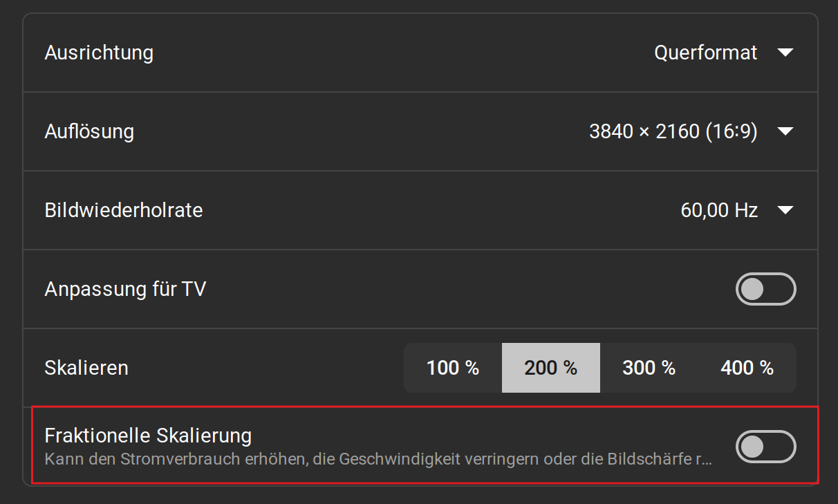Image resolution: width=838 pixels, height=504 pixels.
Task: Click the truncated ellipsis ending the description
Action: pyautogui.click(x=706, y=459)
